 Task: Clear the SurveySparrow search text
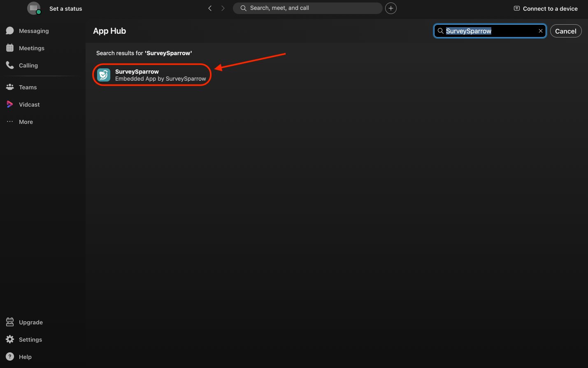[x=541, y=31]
